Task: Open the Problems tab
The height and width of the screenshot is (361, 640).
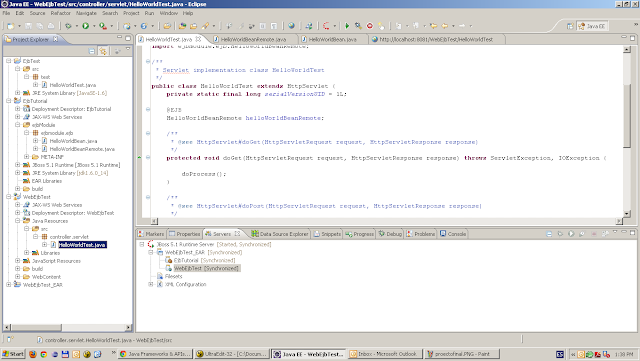Action: [421, 234]
